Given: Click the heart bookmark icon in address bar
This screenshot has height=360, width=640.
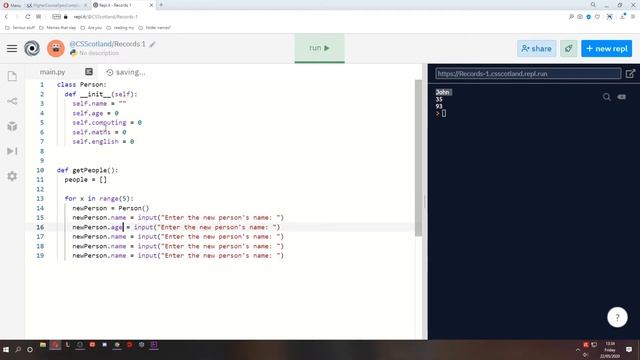Looking at the screenshot, I should (597, 17).
